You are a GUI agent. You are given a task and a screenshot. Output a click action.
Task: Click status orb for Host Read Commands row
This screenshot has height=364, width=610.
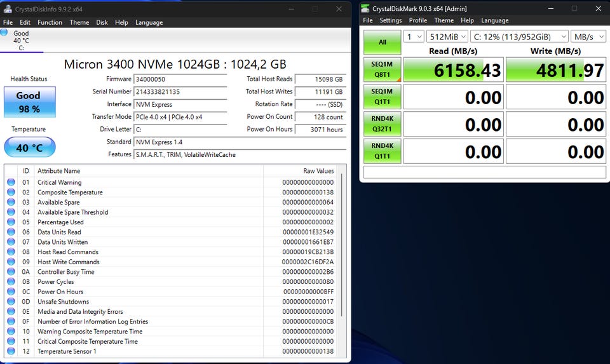coord(11,252)
